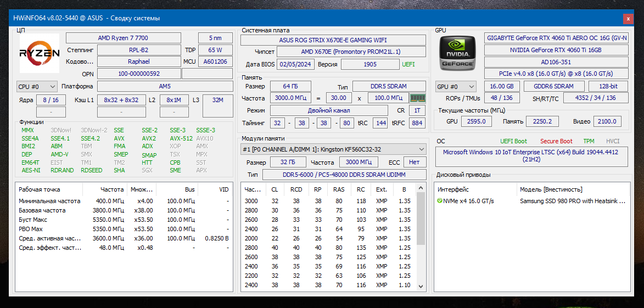Viewport: 644px width, 308px height.
Task: Click the green check icon beside NVMe x4
Action: pyautogui.click(x=439, y=201)
